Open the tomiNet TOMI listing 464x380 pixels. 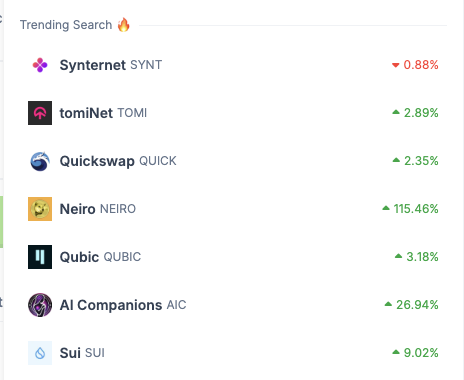tap(233, 113)
